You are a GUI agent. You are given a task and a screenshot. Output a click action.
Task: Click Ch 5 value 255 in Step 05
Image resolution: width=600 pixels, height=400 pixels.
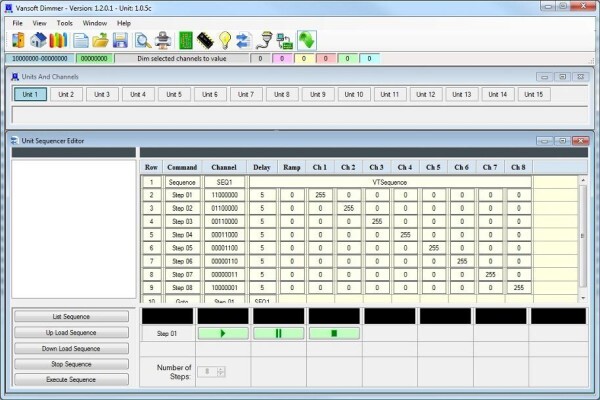point(434,248)
